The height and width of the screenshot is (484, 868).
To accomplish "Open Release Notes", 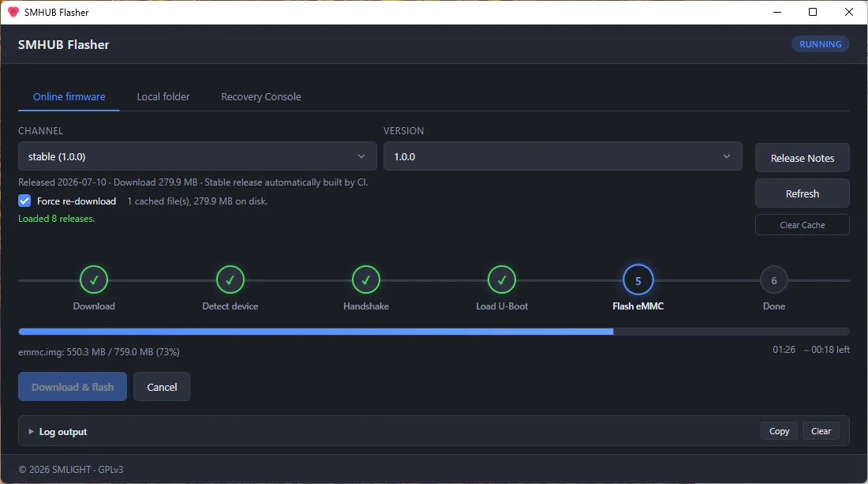I will (803, 158).
